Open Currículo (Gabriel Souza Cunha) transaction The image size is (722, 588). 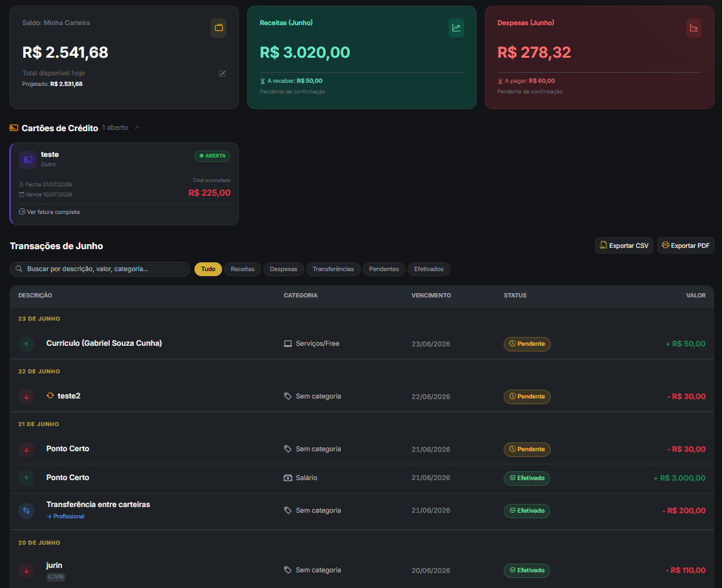click(x=104, y=343)
